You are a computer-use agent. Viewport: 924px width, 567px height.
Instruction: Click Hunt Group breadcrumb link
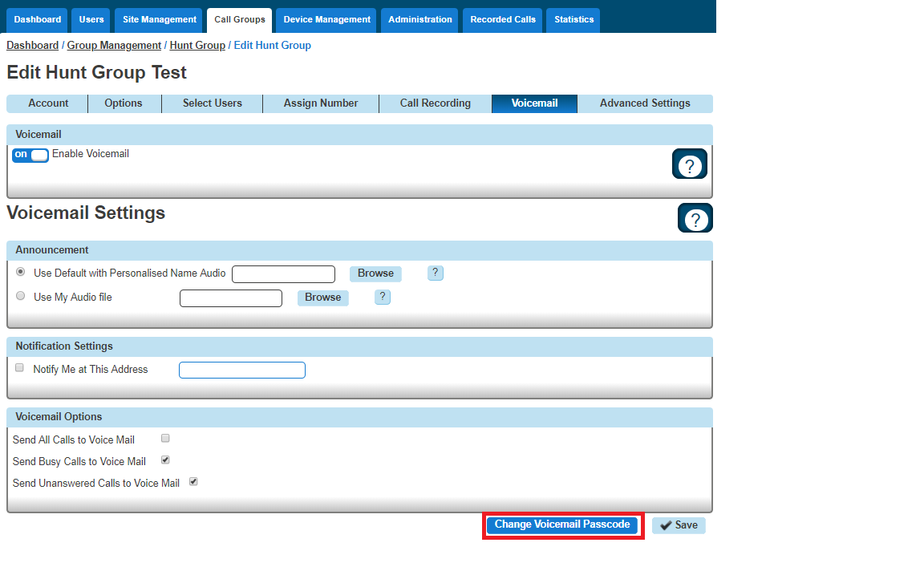(x=197, y=46)
